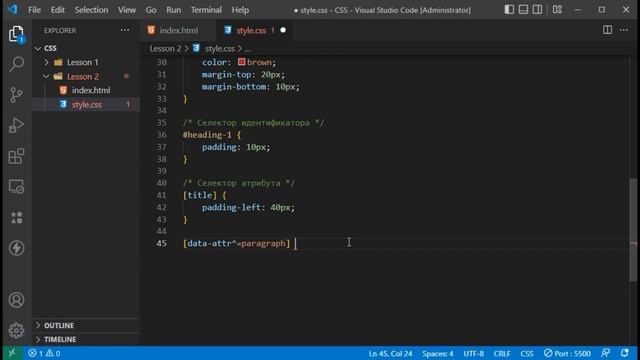Show errors and warnings in status bar
This screenshot has width=640, height=360.
coord(44,353)
